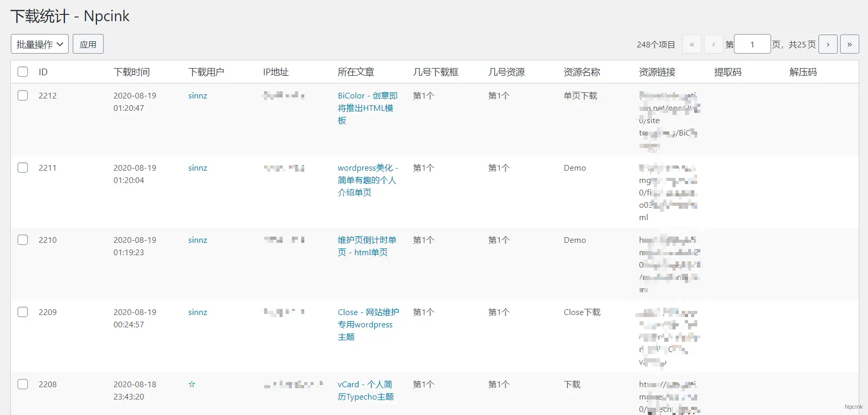The image size is (868, 415).
Task: Tick the select-all checkbox in header
Action: point(23,72)
